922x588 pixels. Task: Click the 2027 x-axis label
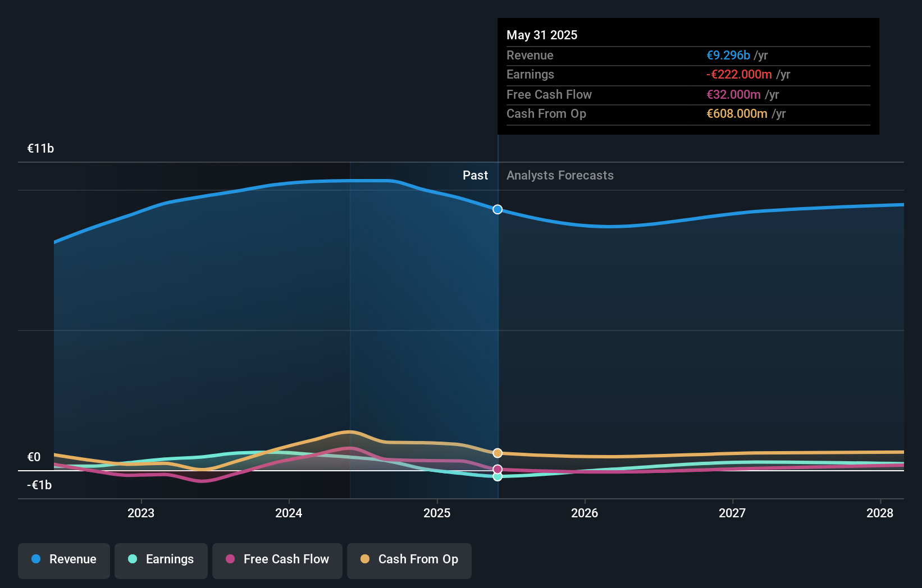click(x=732, y=513)
